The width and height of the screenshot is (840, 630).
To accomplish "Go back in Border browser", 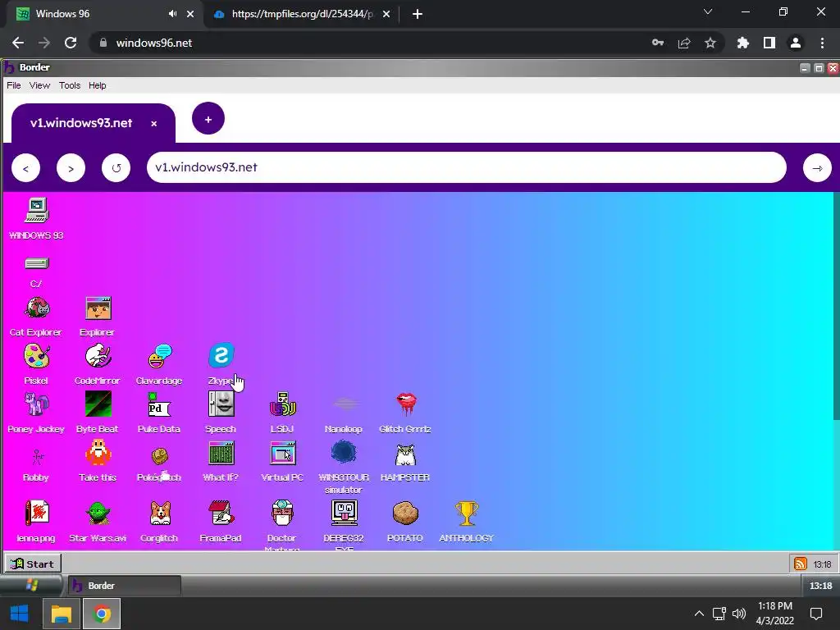I will (x=25, y=168).
